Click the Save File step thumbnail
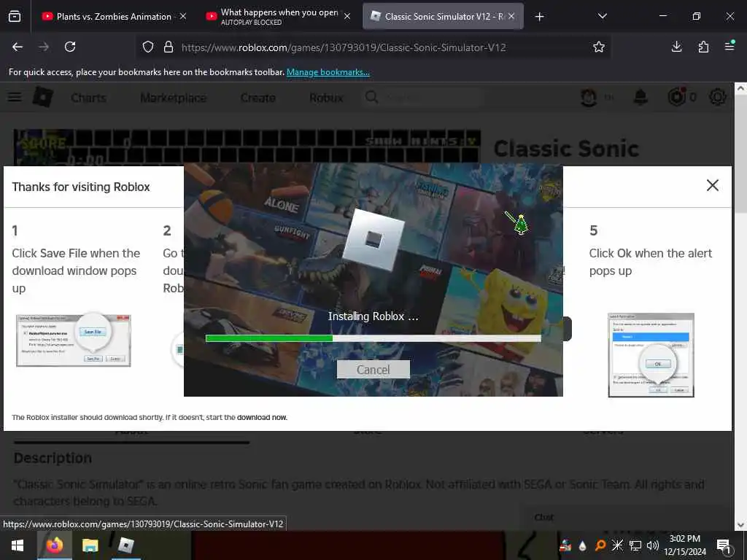Viewport: 747px width, 560px height. (74, 340)
